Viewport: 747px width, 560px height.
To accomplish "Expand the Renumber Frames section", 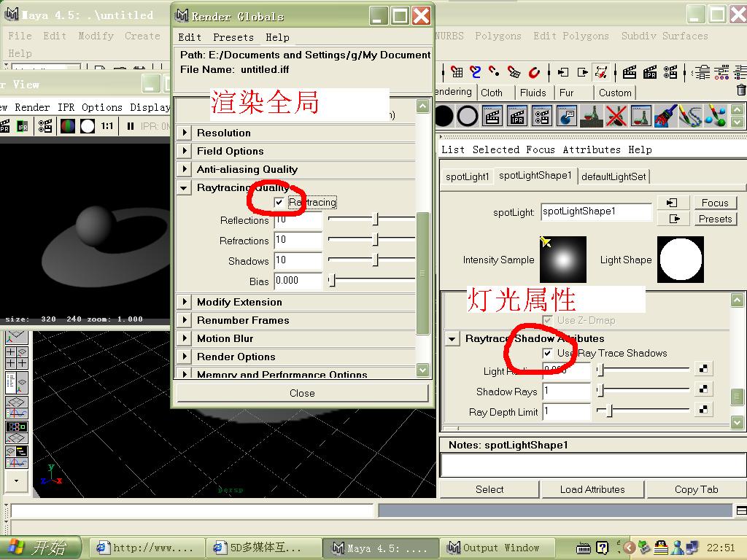I will (x=185, y=320).
